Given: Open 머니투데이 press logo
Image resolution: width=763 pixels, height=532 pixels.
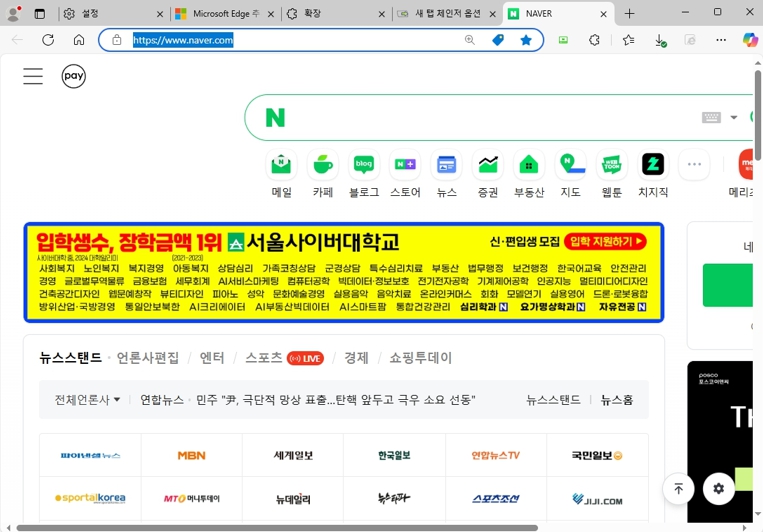Looking at the screenshot, I should [192, 498].
